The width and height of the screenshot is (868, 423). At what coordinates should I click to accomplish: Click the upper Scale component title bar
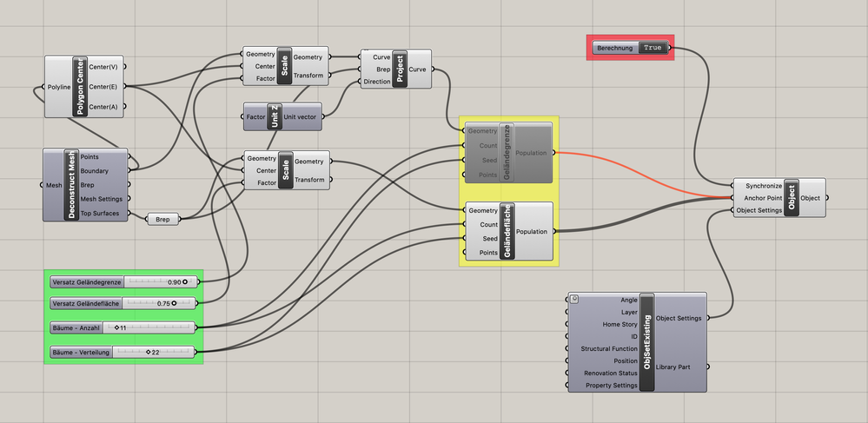pos(284,66)
